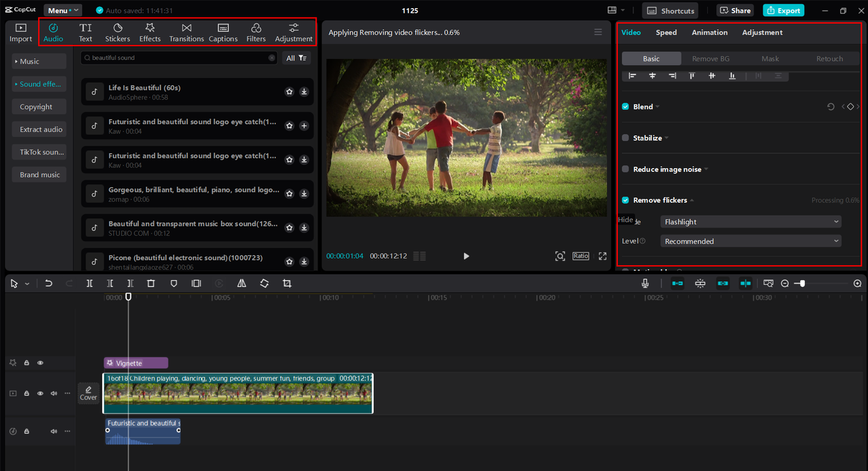Add first 'Futuristic and beautiful sound logo' to timeline
The image size is (868, 471).
click(x=304, y=125)
